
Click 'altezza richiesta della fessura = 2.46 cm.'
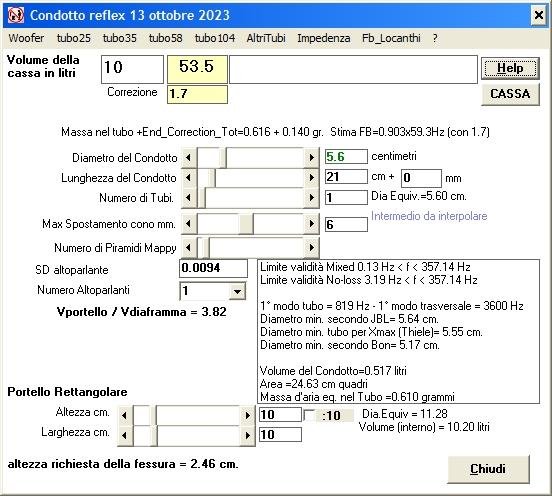point(123,464)
